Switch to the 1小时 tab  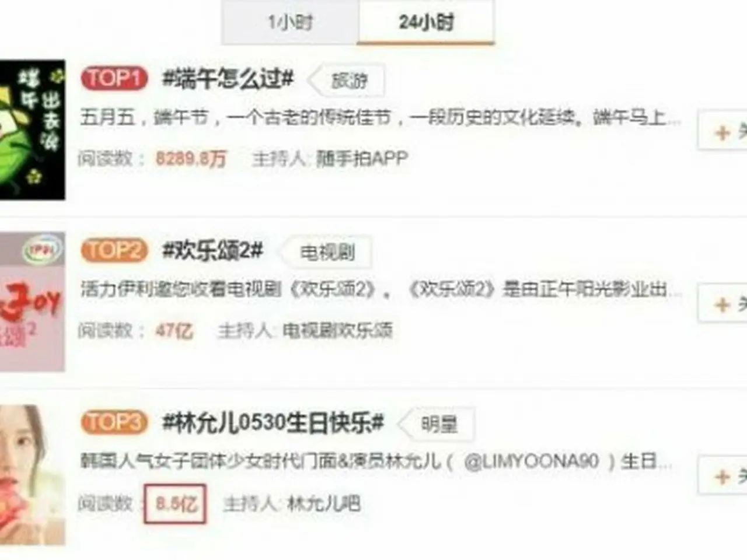click(x=290, y=22)
